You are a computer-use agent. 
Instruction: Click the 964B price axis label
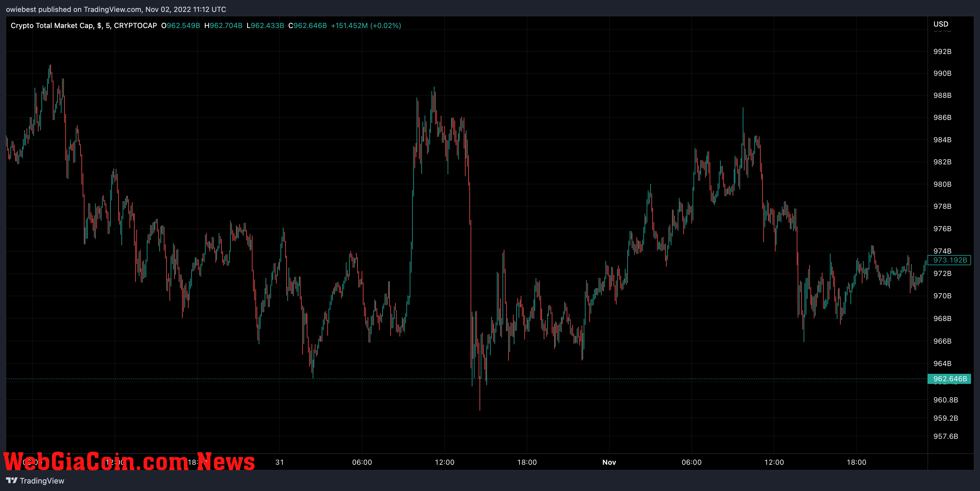(x=942, y=363)
